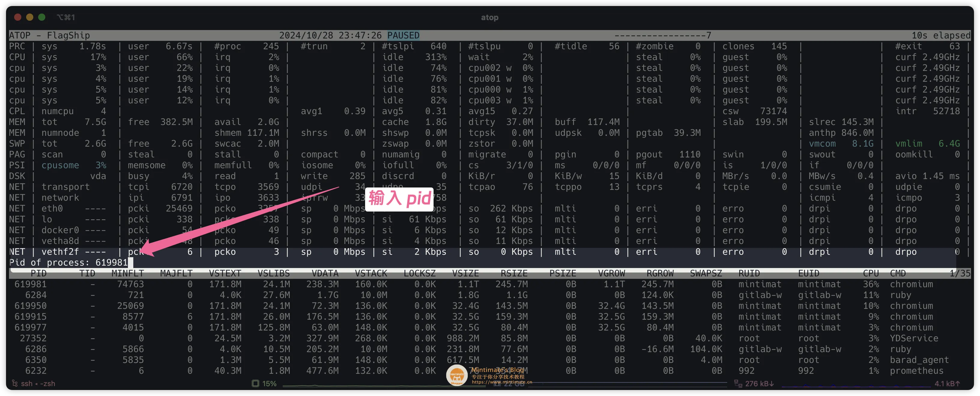Image resolution: width=980 pixels, height=396 pixels.
Task: Click the 'avg15 0.27' load average
Action: pos(500,111)
